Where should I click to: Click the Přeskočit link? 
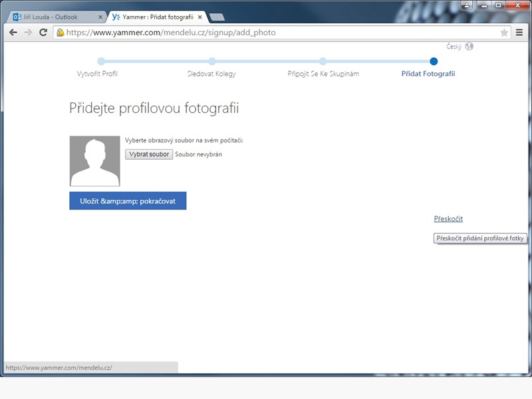[448, 219]
